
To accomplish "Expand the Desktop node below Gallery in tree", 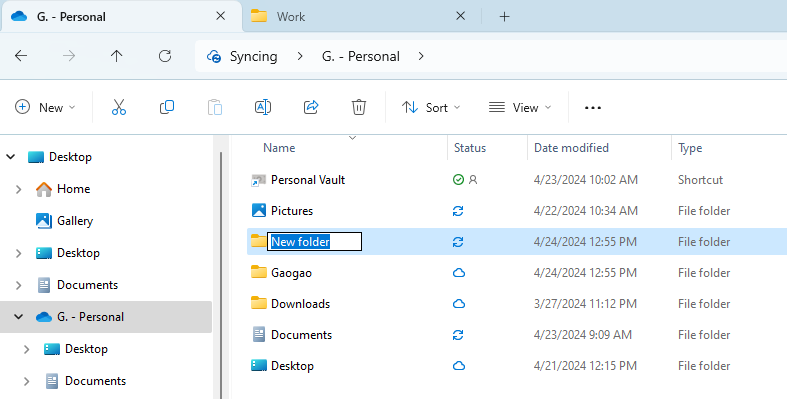I will click(19, 253).
